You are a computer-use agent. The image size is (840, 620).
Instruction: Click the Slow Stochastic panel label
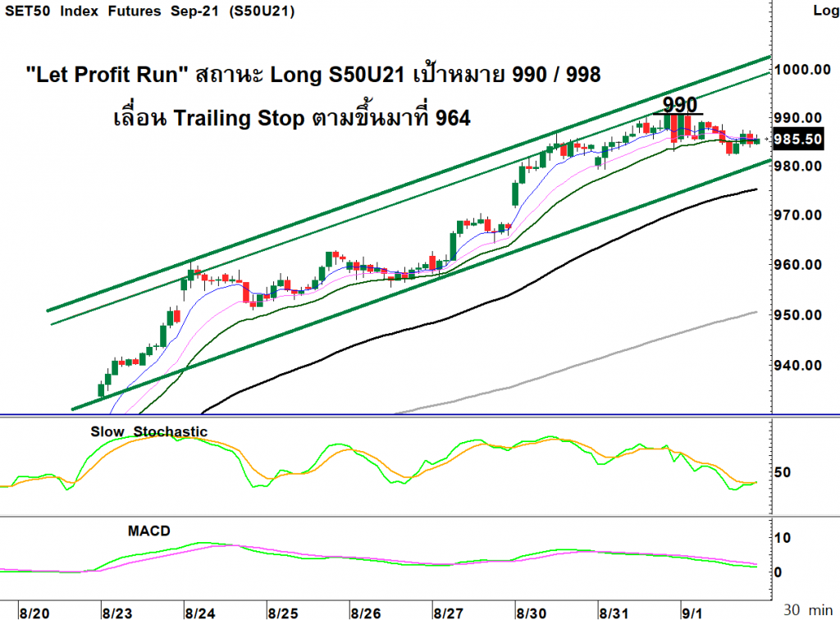tap(148, 431)
